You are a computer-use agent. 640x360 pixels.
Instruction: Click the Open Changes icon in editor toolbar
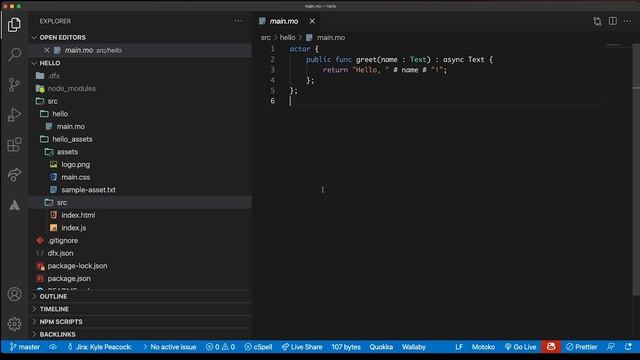click(x=597, y=21)
